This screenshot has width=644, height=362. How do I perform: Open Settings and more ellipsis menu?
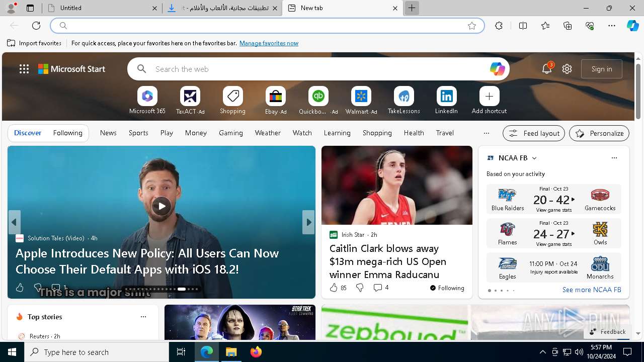[x=612, y=26]
